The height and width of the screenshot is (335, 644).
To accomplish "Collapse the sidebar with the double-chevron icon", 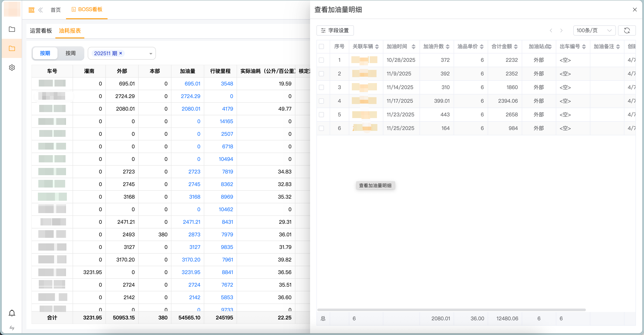I will [40, 10].
